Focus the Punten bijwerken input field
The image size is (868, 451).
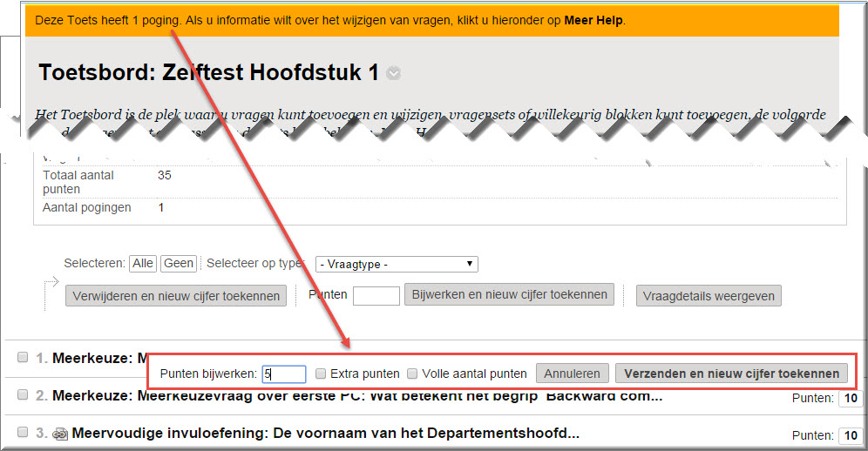click(284, 374)
